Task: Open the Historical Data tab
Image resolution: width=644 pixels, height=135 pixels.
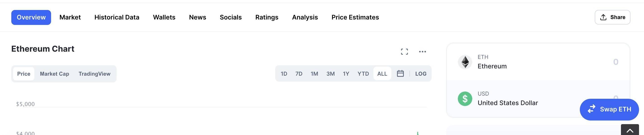Action: click(117, 17)
